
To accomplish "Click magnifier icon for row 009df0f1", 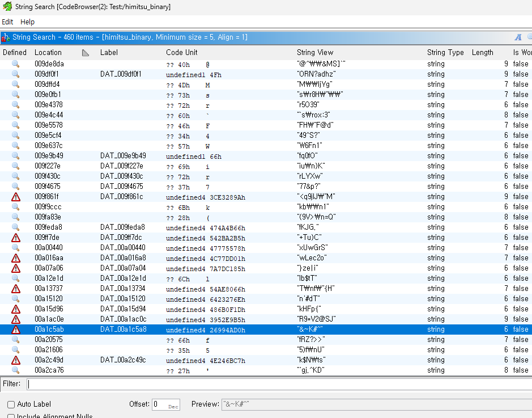I will coord(16,74).
